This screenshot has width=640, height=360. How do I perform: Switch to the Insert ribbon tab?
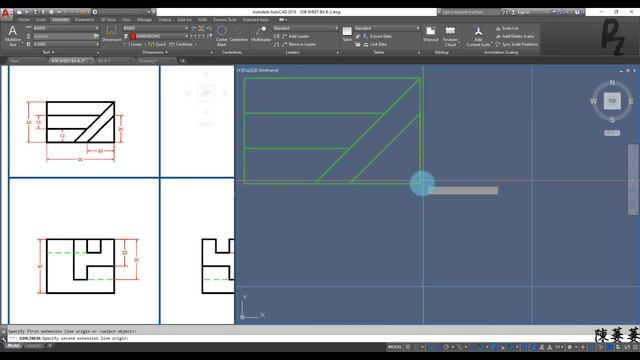40,20
